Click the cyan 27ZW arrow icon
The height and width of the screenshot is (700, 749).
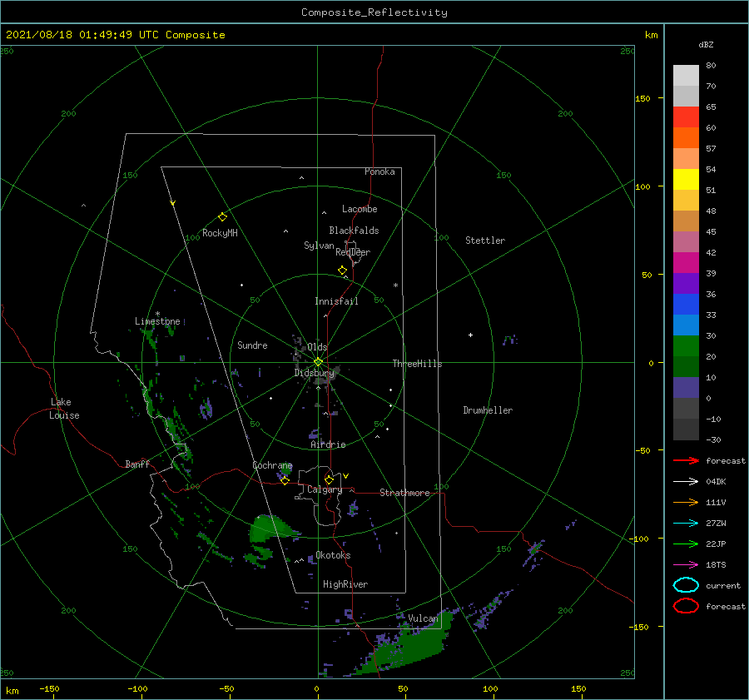click(x=686, y=524)
